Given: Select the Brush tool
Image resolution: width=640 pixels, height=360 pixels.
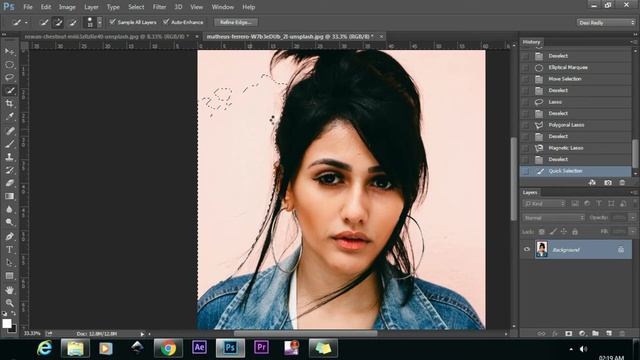Looking at the screenshot, I should 9,144.
